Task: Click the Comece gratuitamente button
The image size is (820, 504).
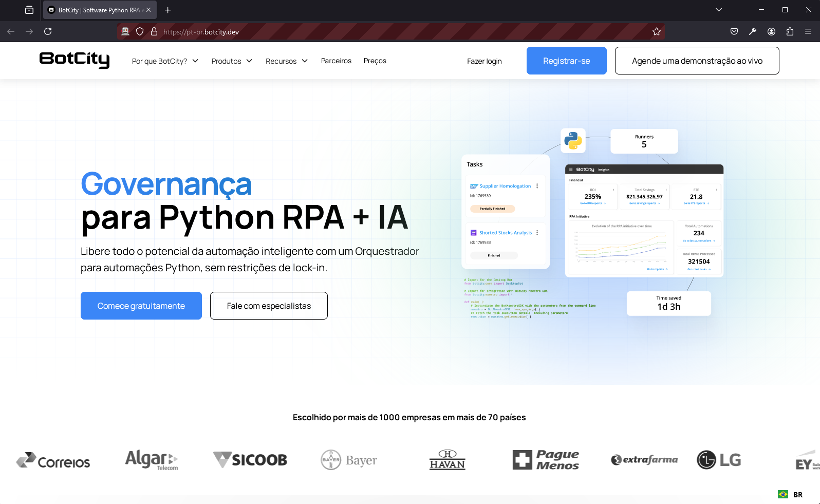Action: pos(141,306)
